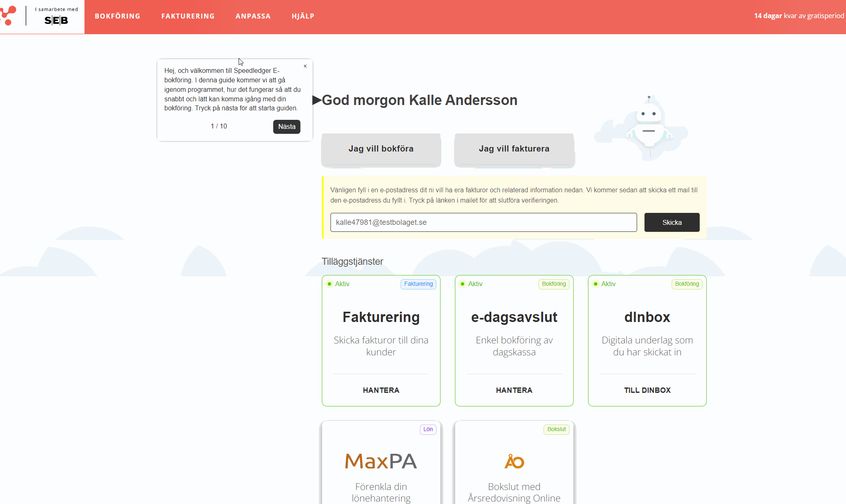Click the Skicka button
The image size is (846, 504).
672,222
